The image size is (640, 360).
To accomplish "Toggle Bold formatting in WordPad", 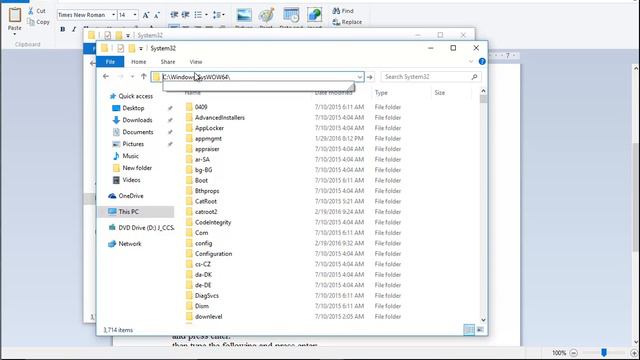I will point(62,29).
